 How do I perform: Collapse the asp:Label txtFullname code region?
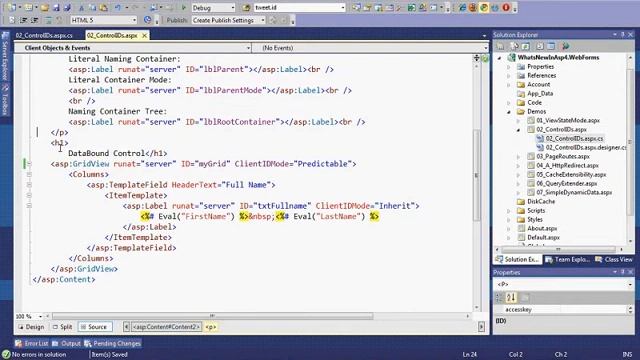(29, 206)
